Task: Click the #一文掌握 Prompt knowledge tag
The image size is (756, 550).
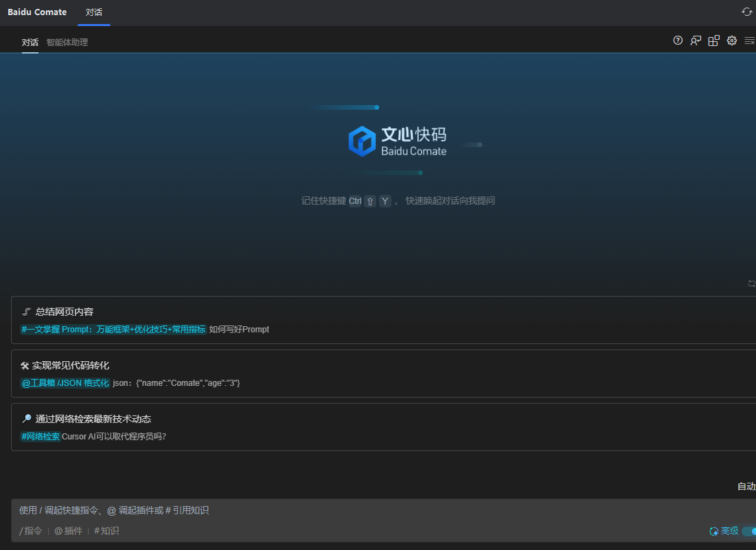Action: (113, 329)
